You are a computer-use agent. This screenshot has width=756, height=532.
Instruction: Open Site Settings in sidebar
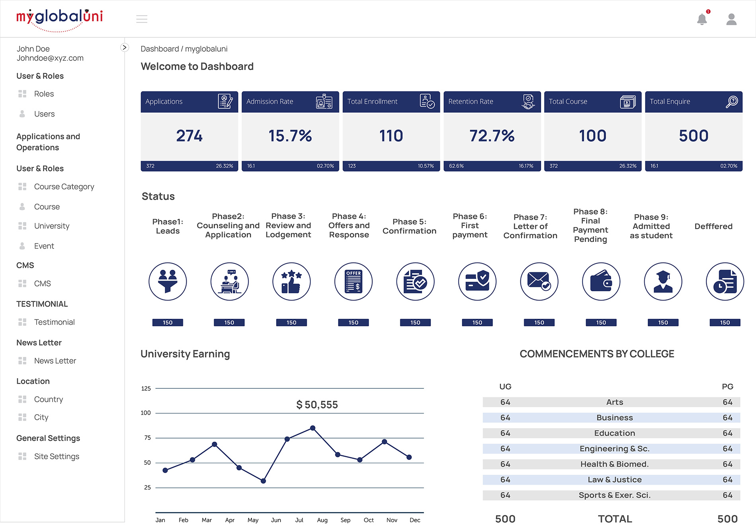tap(57, 456)
